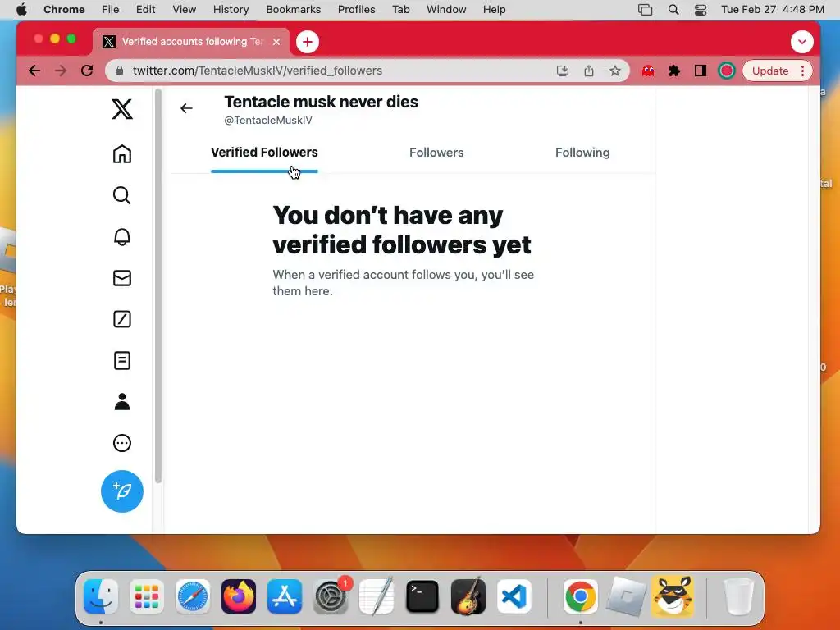Open Messages envelope in the sidebar
Image resolution: width=840 pixels, height=630 pixels.
click(x=122, y=278)
